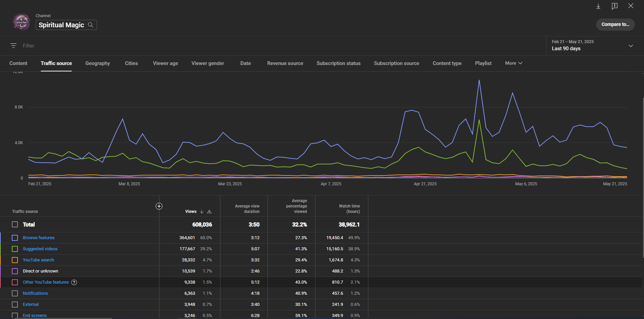Switch to the Content tab
644x319 pixels.
point(18,63)
